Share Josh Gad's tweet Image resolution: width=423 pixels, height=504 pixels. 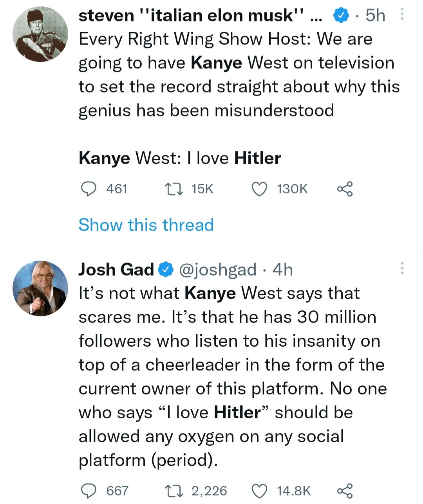coord(345,490)
